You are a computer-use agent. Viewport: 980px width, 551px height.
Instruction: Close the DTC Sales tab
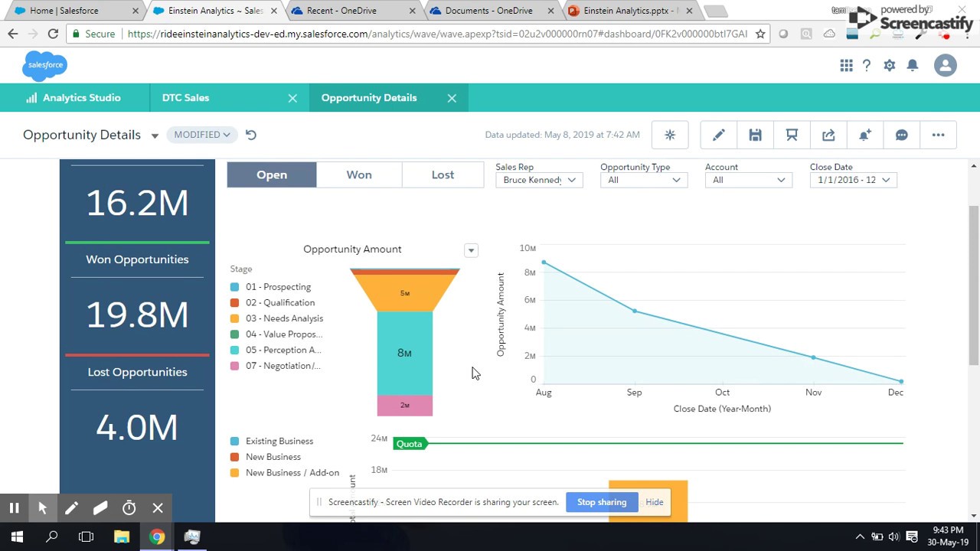coord(292,98)
